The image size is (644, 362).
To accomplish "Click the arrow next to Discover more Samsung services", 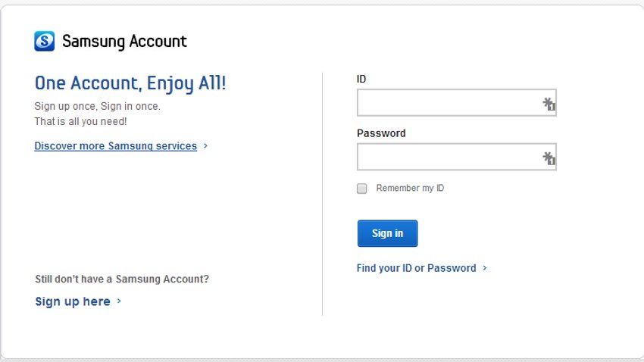I will pos(205,145).
